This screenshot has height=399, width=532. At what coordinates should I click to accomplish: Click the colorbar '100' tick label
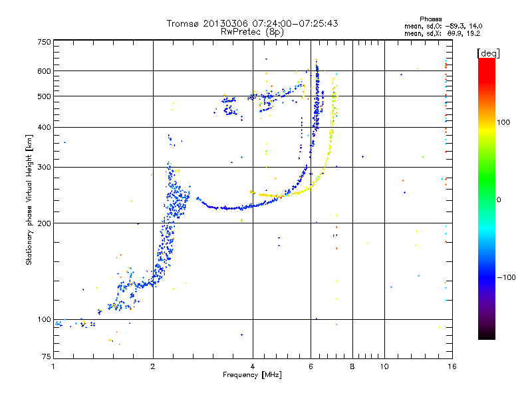tap(503, 122)
